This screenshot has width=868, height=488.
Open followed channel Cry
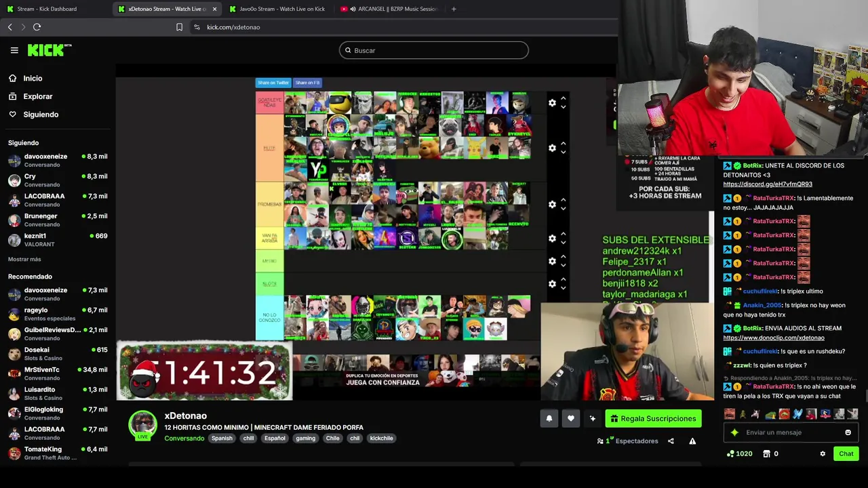click(58, 180)
